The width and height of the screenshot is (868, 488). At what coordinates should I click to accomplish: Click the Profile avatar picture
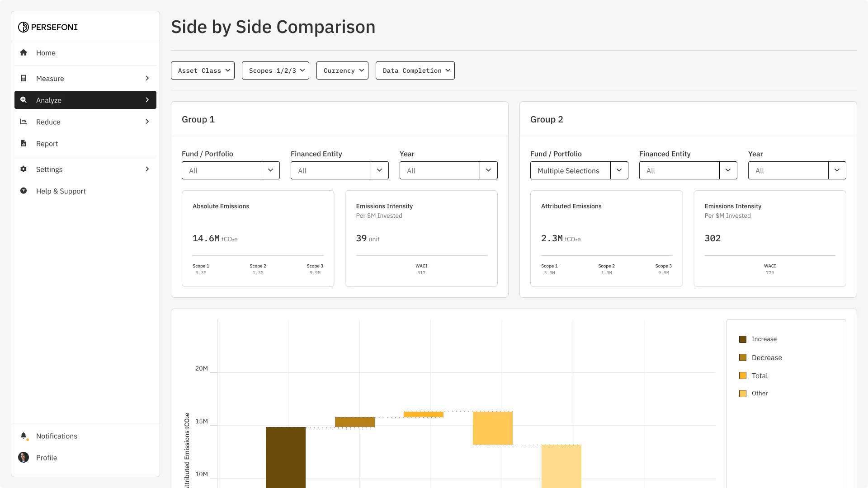[x=24, y=457]
